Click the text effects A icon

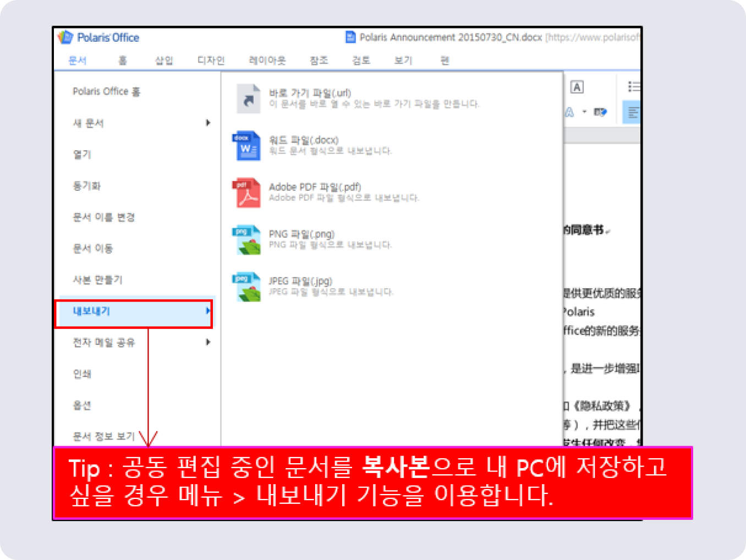click(569, 112)
